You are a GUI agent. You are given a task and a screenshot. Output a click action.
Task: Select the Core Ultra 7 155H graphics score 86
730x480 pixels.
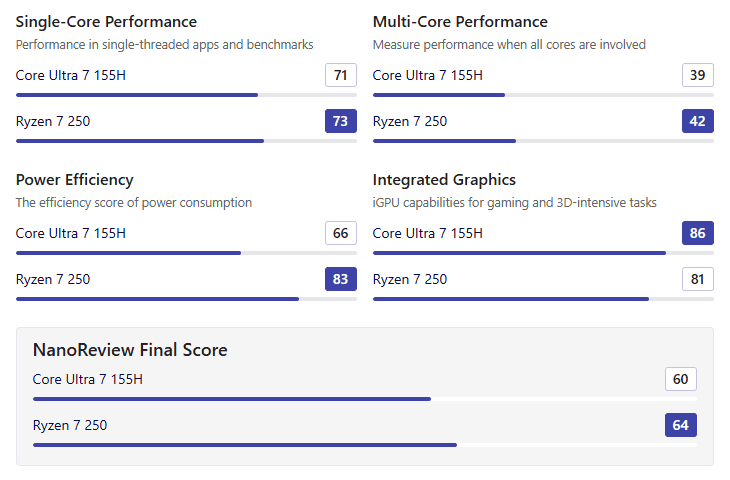(x=698, y=233)
